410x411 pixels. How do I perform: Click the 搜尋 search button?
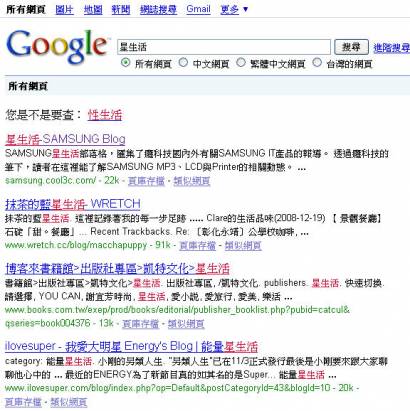[351, 47]
